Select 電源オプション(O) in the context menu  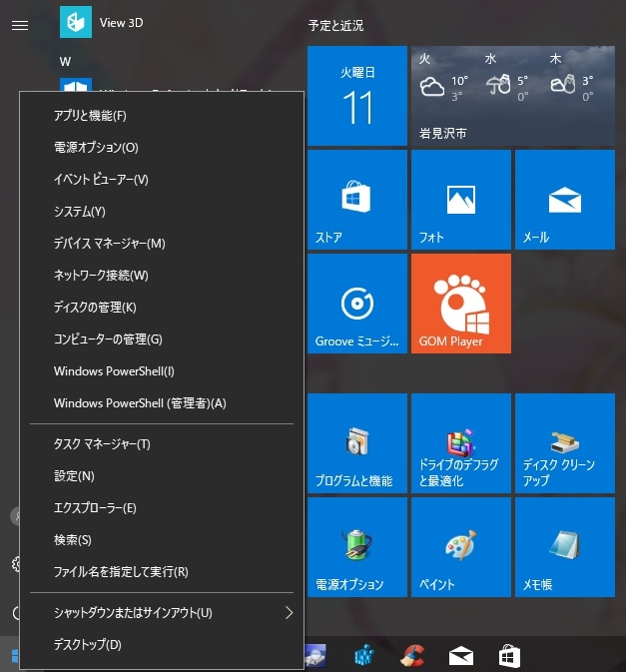coord(162,148)
